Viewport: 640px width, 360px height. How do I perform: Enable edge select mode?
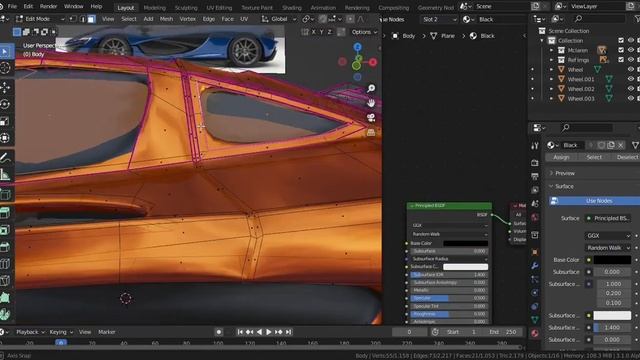point(82,19)
